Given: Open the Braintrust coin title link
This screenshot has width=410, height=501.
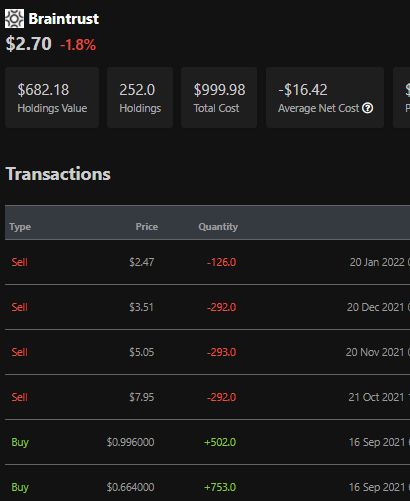Looking at the screenshot, I should point(64,19).
